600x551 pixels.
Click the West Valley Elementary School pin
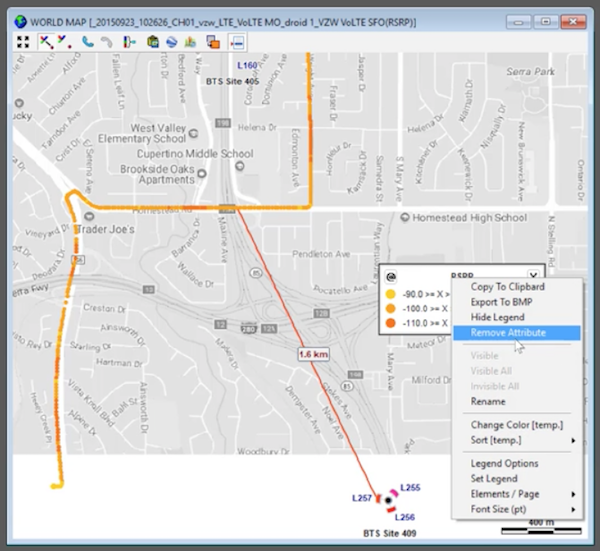194,133
